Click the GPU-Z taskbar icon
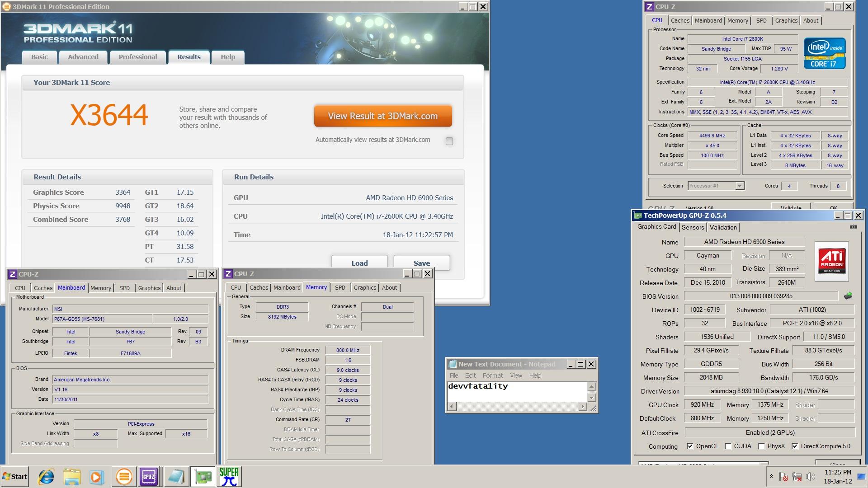The image size is (868, 488). click(203, 477)
